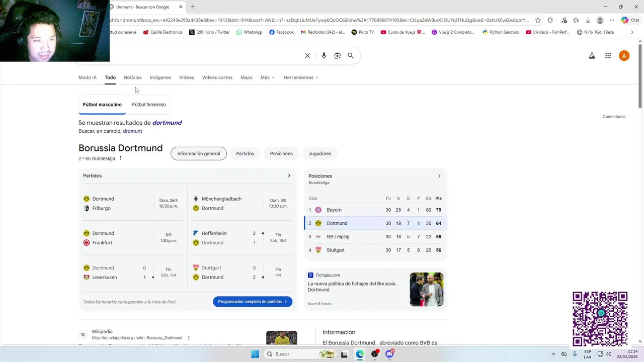
Task: Open Wikipedia result options menu
Action: click(x=189, y=338)
